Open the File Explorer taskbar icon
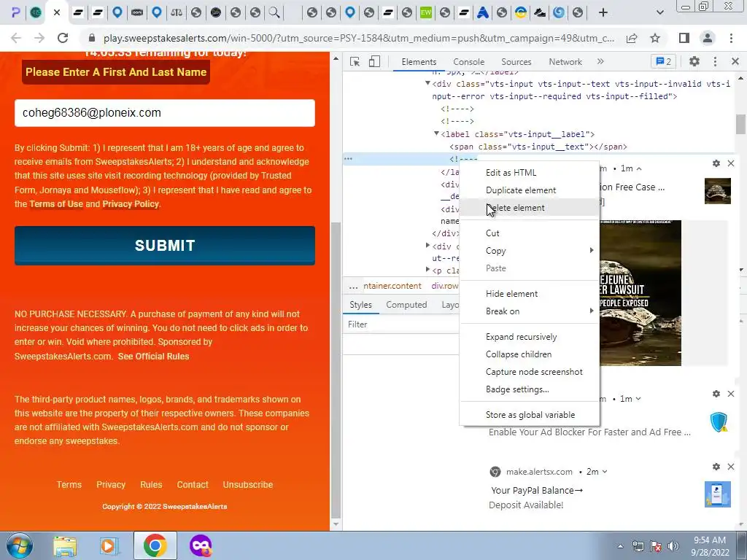 point(65,546)
